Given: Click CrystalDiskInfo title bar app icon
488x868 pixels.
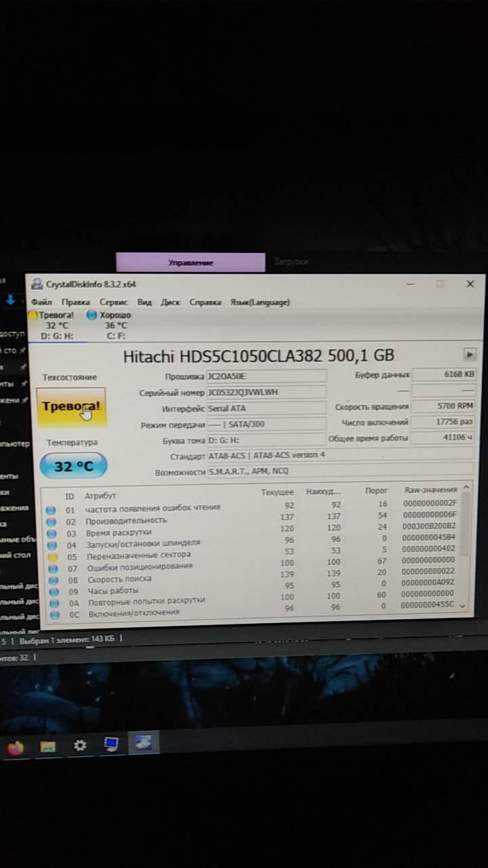Looking at the screenshot, I should tap(37, 284).
